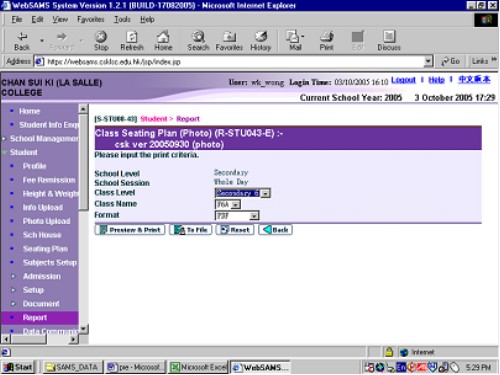Open Subjects Setup in the sidebar
Screen dimensions: 500x375
point(50,262)
